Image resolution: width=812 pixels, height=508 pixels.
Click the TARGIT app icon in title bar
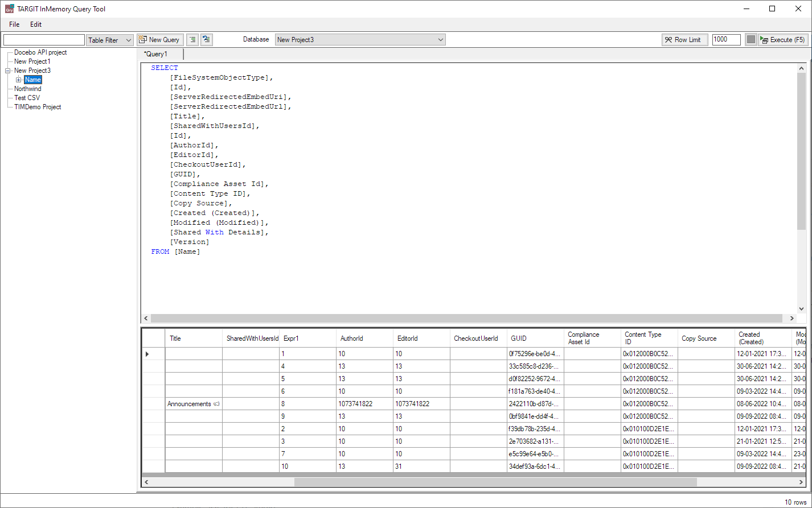coord(9,9)
